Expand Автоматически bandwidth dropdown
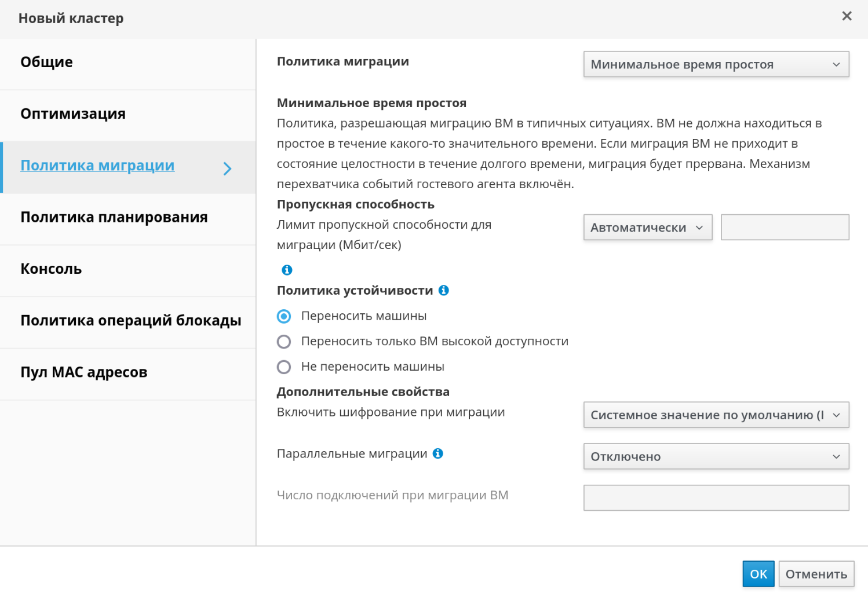 [647, 228]
